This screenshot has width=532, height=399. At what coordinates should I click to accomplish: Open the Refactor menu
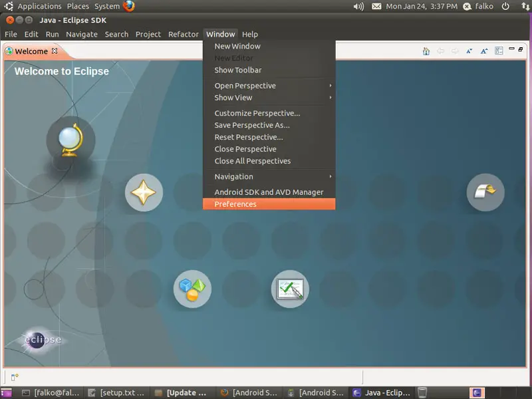coord(184,35)
